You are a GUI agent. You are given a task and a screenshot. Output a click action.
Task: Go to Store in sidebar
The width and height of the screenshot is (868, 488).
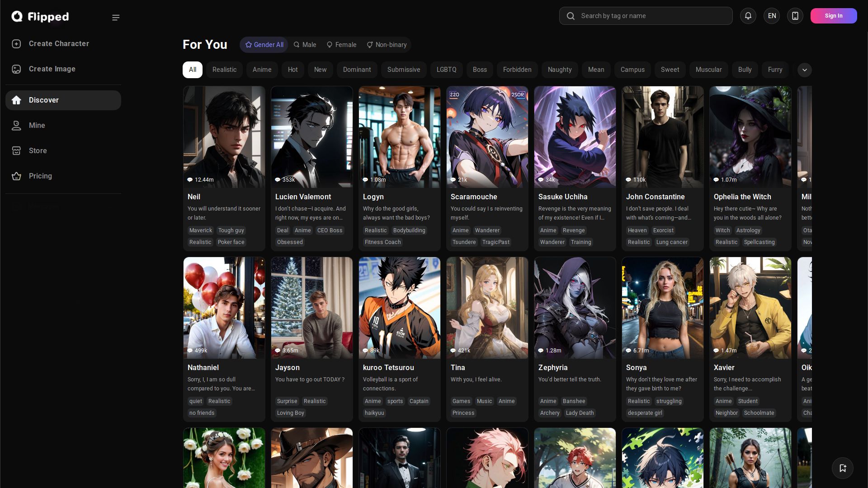[x=38, y=151]
